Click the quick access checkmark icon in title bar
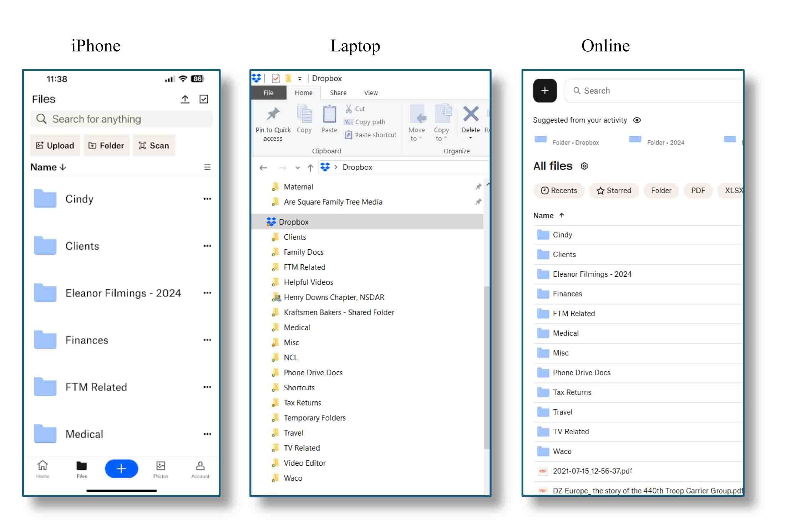812x531 pixels. pos(276,79)
